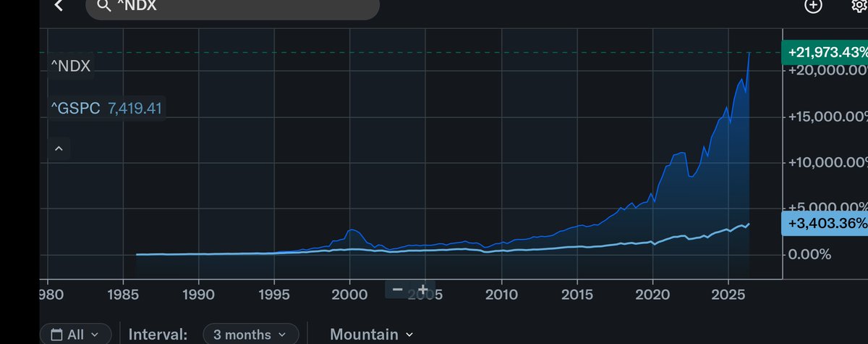Click the +15,000.00% axis label
Viewport: 868px width, 344px height.
click(x=828, y=116)
